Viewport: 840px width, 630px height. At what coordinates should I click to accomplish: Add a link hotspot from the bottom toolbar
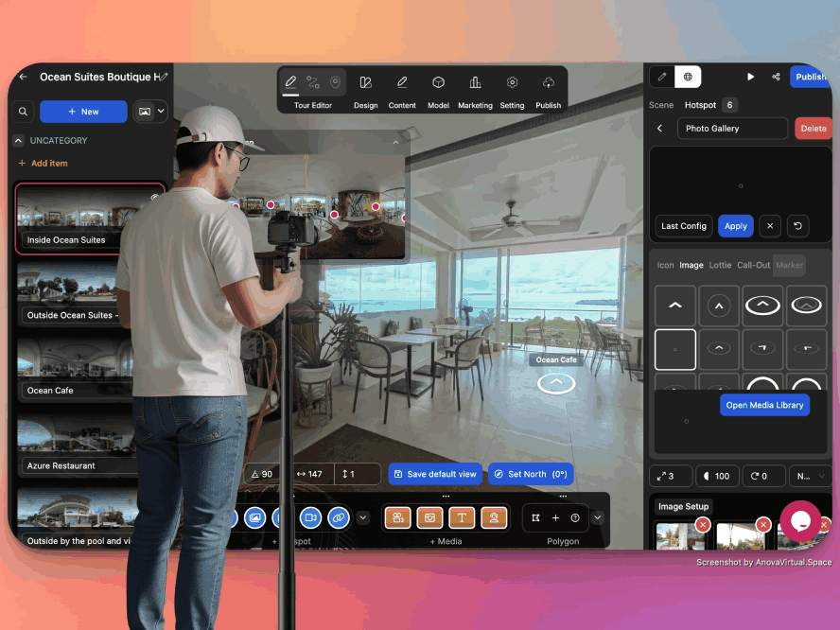339,517
